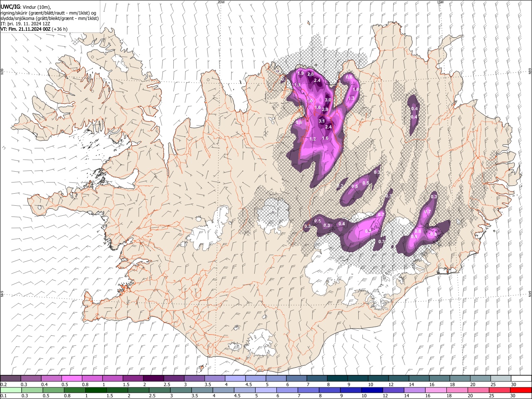The image size is (532, 399).
Task: Select the medium blue rain swatch between 8 and 9
Action: 330,390
